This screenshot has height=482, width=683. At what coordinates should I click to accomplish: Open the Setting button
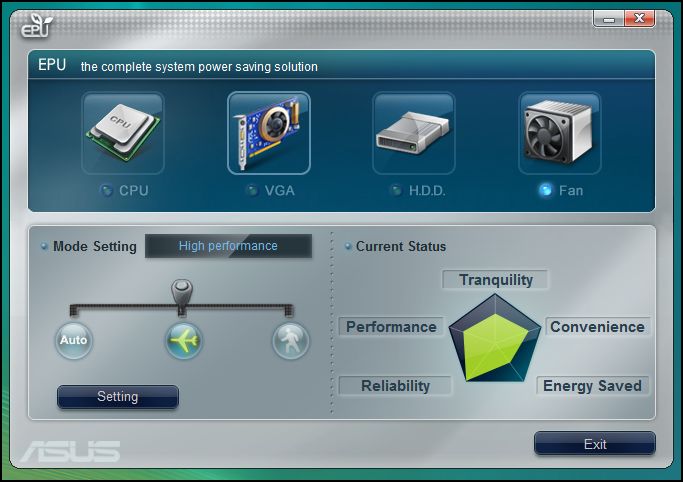[118, 397]
